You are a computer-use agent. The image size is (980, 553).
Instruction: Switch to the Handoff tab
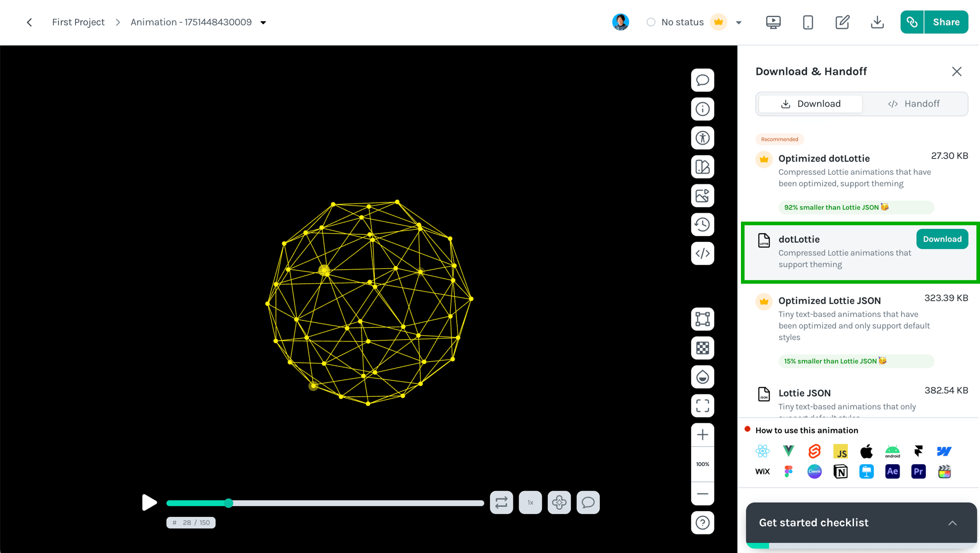click(913, 104)
